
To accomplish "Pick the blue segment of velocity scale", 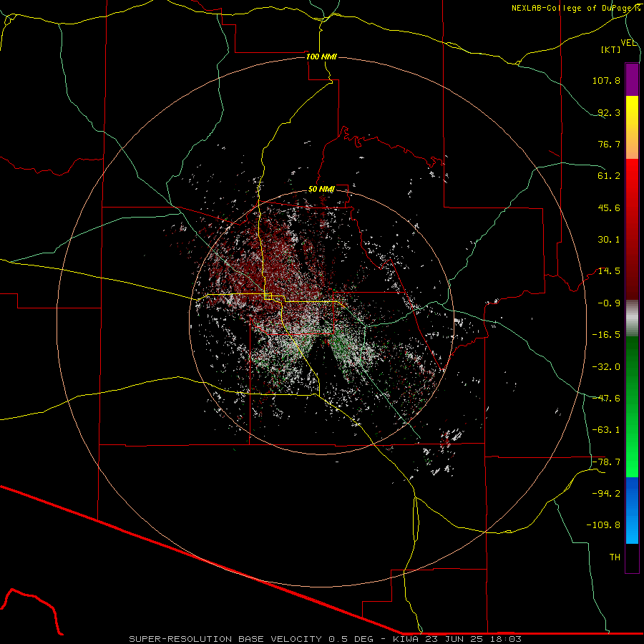I will tap(632, 510).
